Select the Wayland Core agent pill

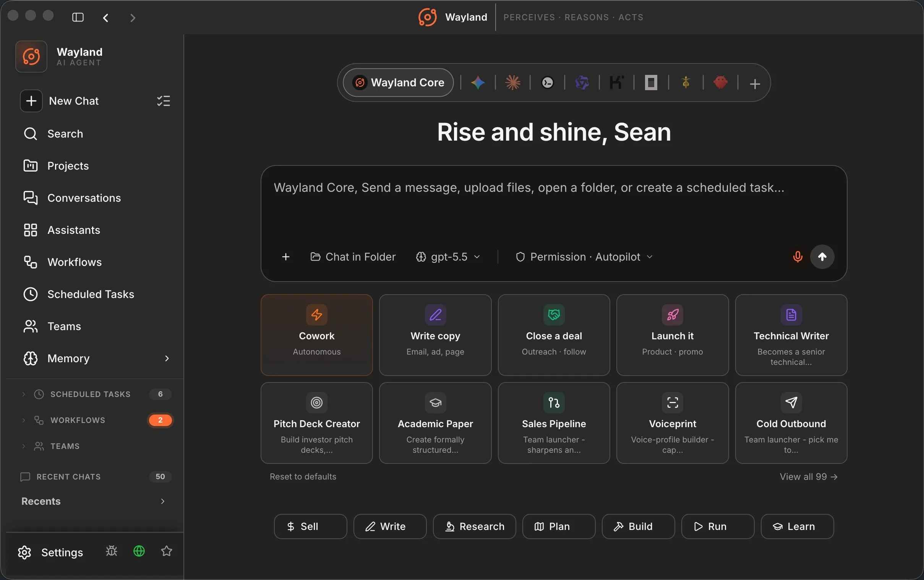pos(398,83)
